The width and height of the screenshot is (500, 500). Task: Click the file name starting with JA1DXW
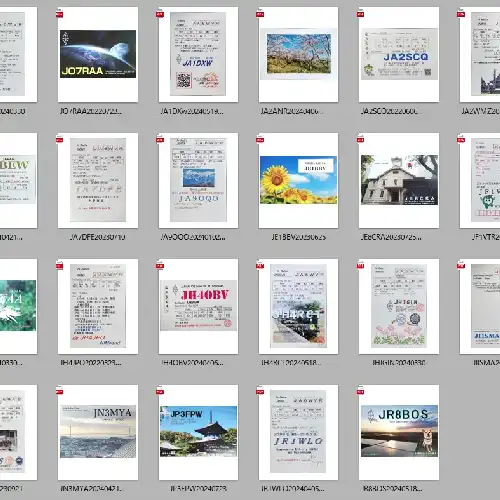click(x=192, y=111)
